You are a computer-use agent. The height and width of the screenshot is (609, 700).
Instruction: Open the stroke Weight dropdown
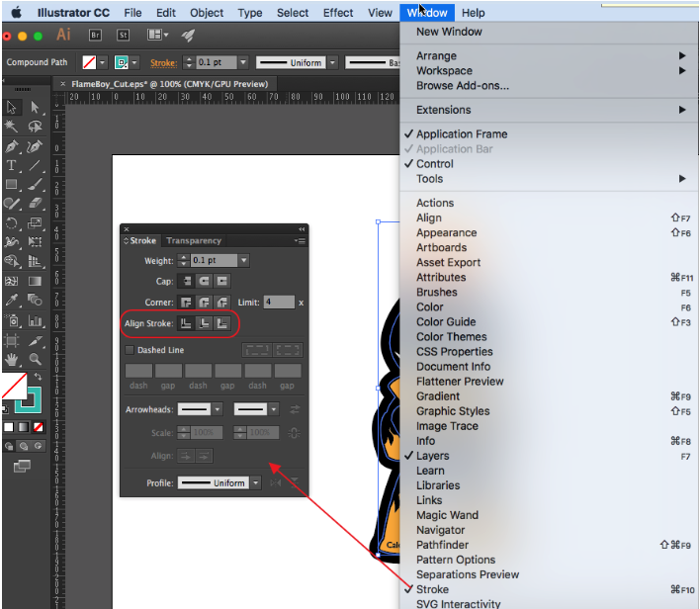click(243, 261)
